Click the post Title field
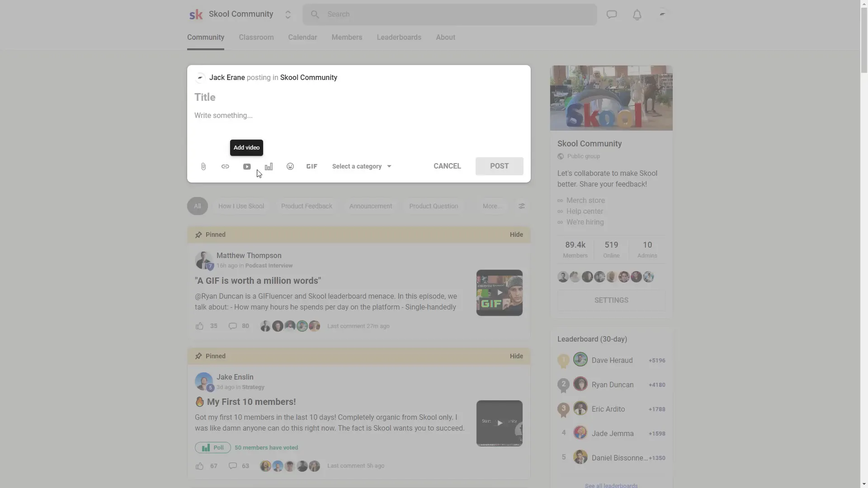 click(x=359, y=97)
